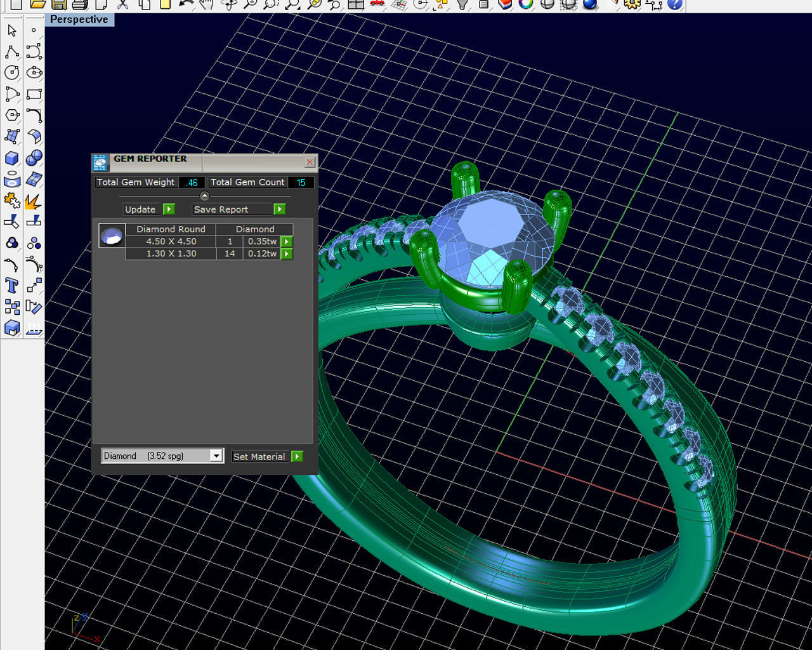The height and width of the screenshot is (650, 812).
Task: Click the curve control points tool
Action: [34, 264]
